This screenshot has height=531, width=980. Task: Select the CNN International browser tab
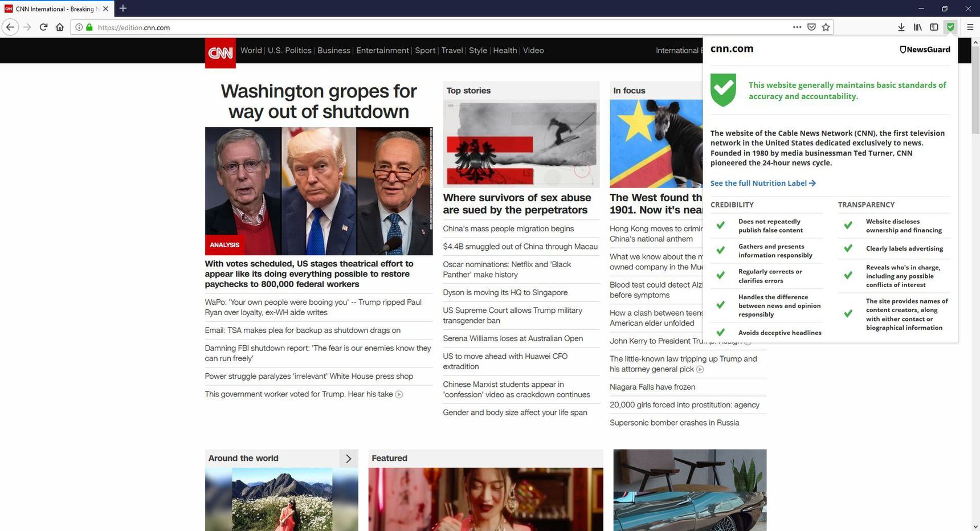pyautogui.click(x=56, y=9)
